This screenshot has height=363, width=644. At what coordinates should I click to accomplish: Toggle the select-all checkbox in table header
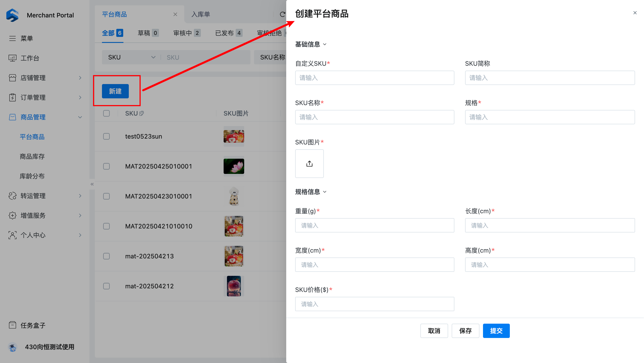pos(106,113)
